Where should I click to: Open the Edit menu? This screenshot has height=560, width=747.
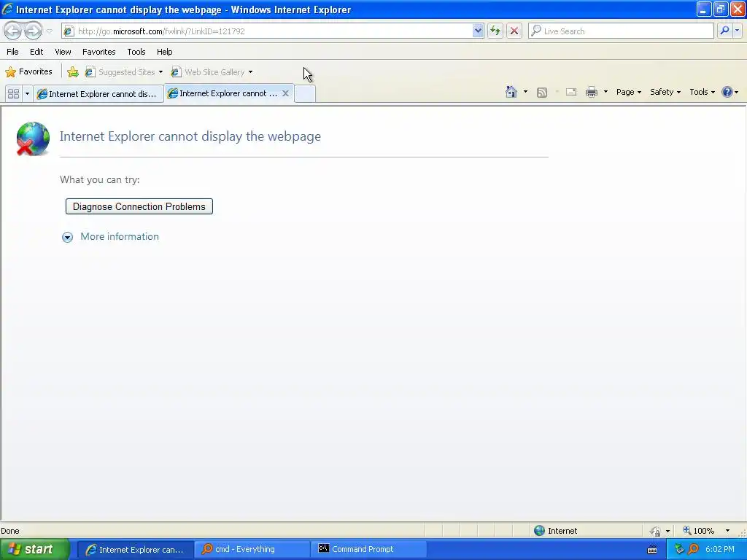[36, 52]
